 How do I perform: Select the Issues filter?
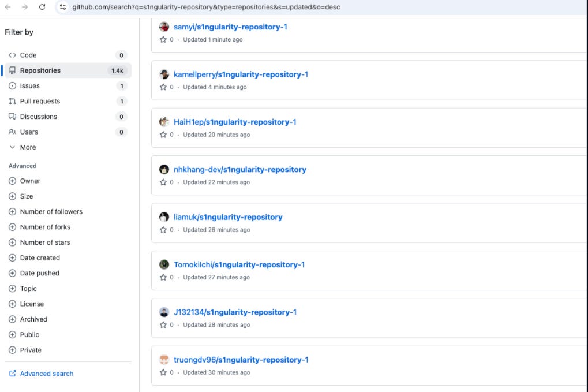click(68, 86)
